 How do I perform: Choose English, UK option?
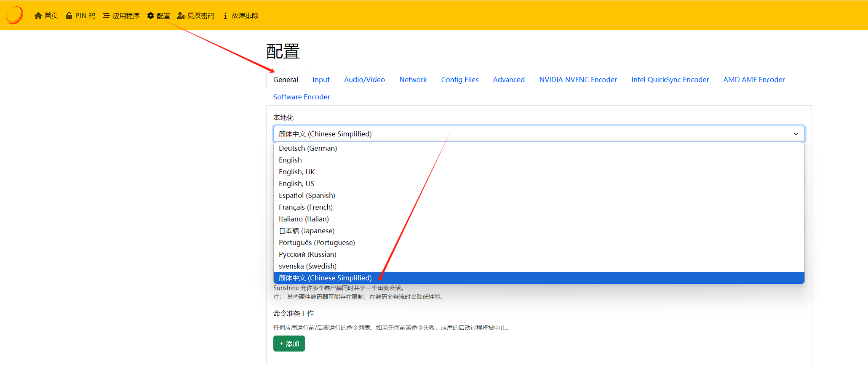tap(539, 172)
